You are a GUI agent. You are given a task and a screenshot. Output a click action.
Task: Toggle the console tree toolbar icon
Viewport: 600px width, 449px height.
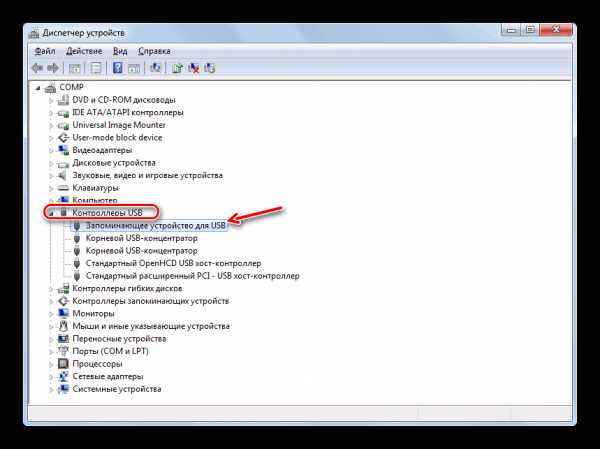[x=74, y=69]
